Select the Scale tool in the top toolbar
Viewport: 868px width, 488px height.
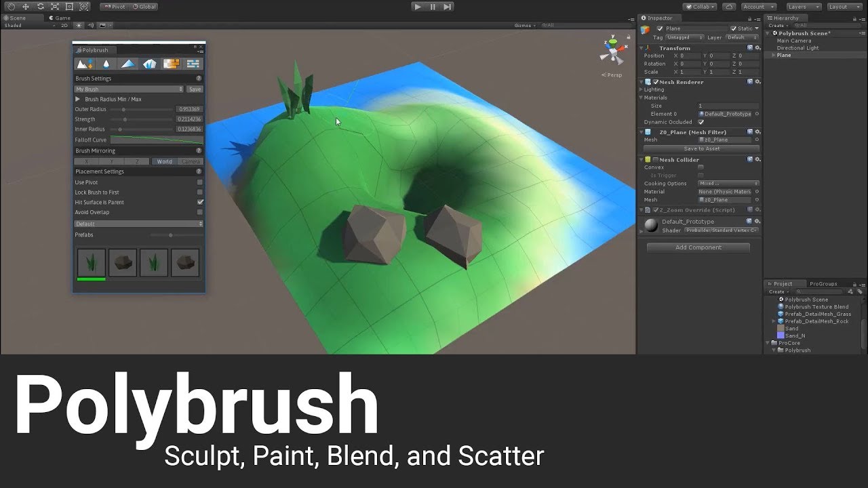55,6
